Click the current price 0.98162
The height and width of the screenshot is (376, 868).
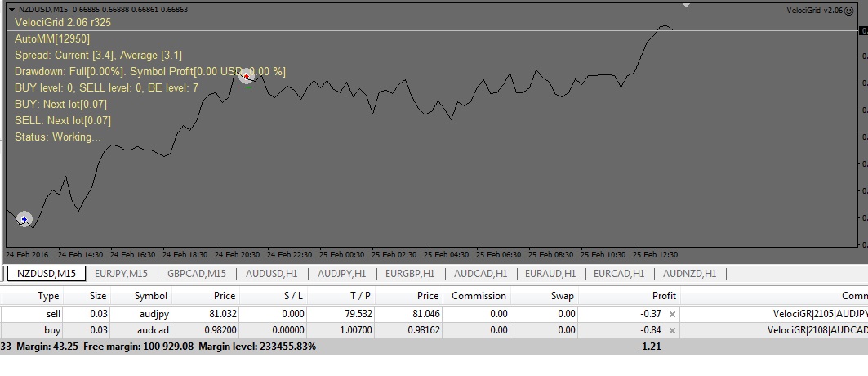[x=424, y=330]
